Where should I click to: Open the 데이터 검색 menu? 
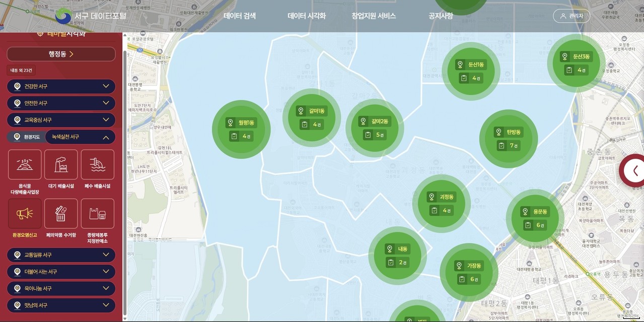(x=240, y=16)
